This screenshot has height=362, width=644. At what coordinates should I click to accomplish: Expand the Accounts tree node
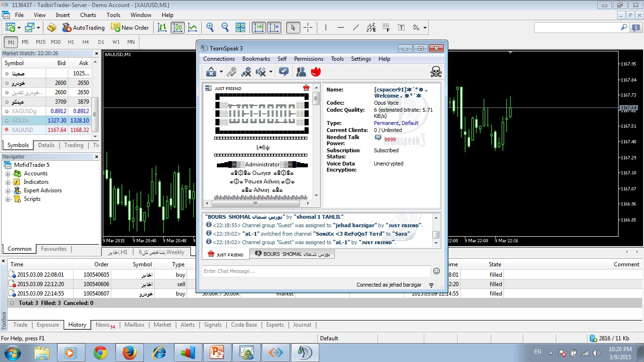pyautogui.click(x=8, y=173)
